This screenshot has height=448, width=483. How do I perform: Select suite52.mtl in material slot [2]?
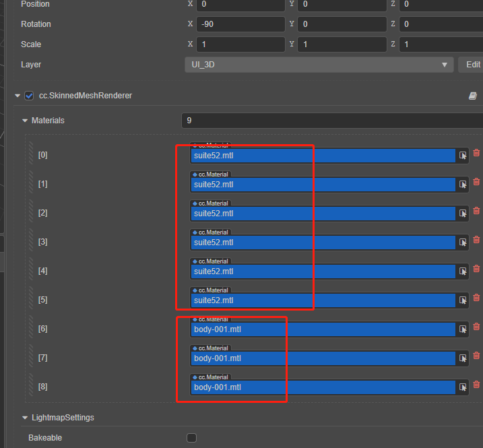(x=323, y=214)
